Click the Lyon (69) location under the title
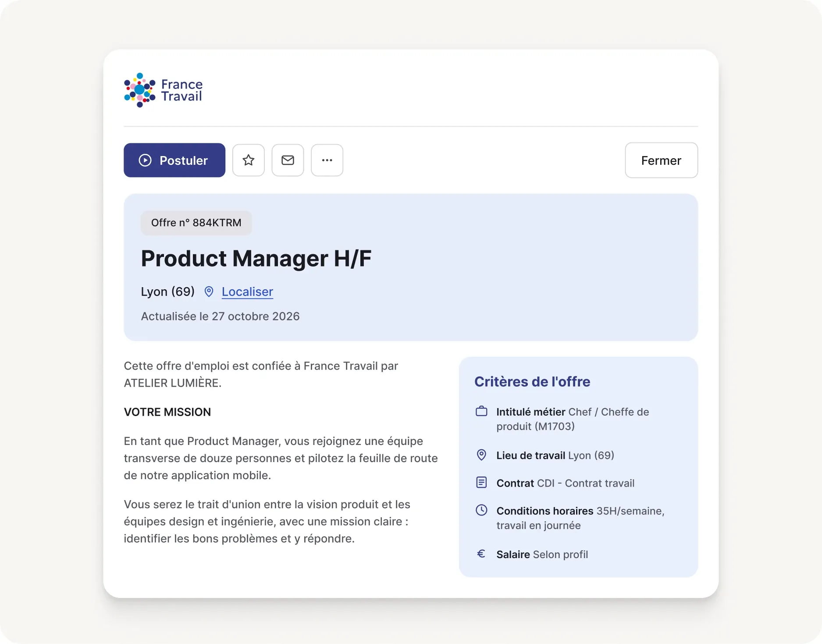 point(167,292)
